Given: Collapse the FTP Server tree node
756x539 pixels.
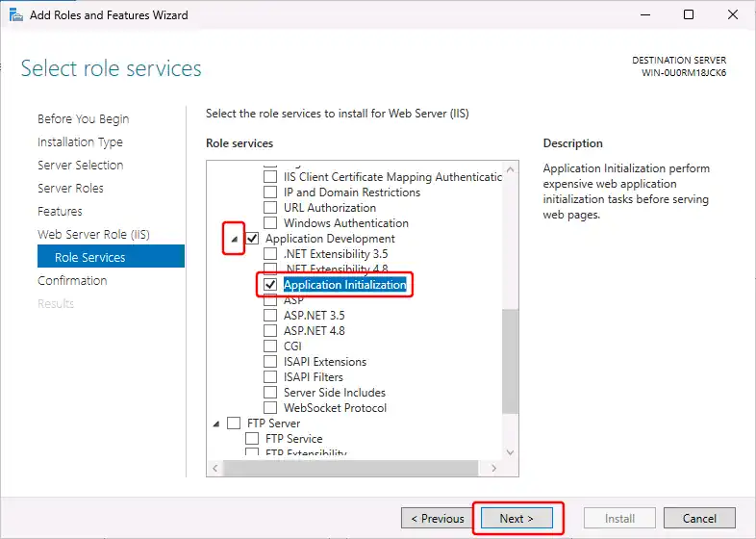Looking at the screenshot, I should [214, 423].
